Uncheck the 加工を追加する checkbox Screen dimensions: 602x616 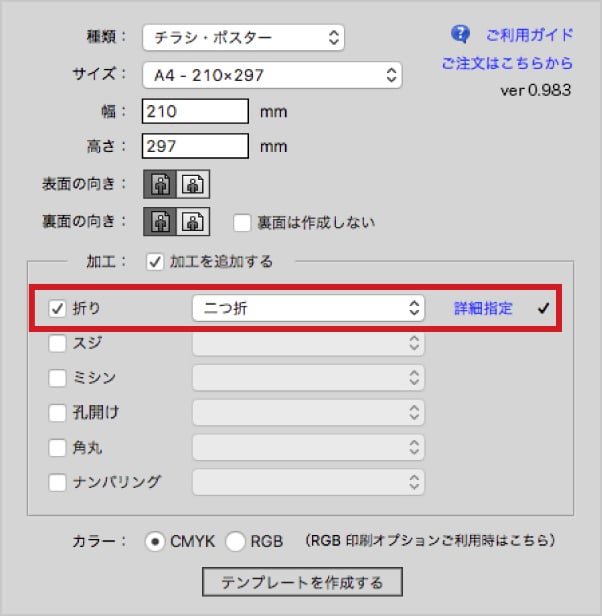(155, 262)
